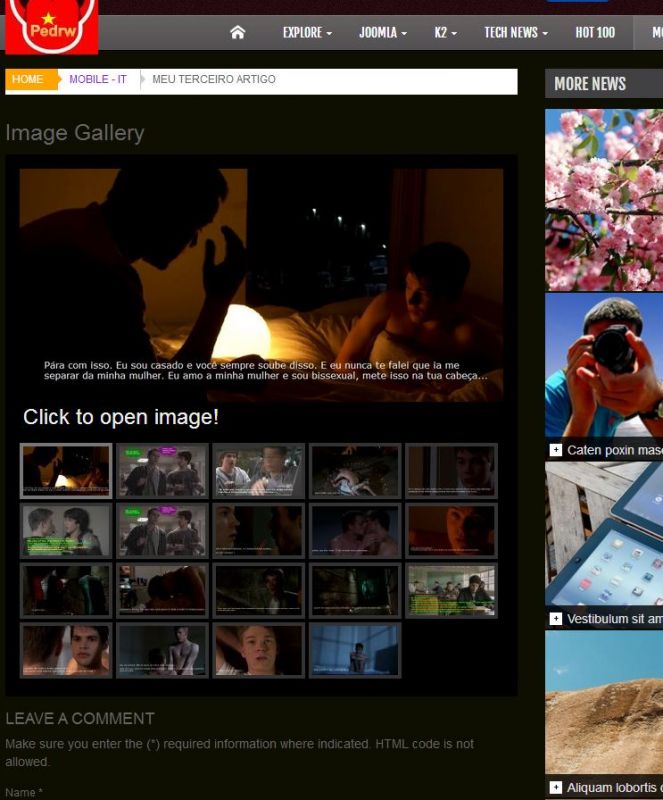This screenshot has height=800, width=663.
Task: Open the Aliquam lobortis news headline
Action: [x=615, y=788]
